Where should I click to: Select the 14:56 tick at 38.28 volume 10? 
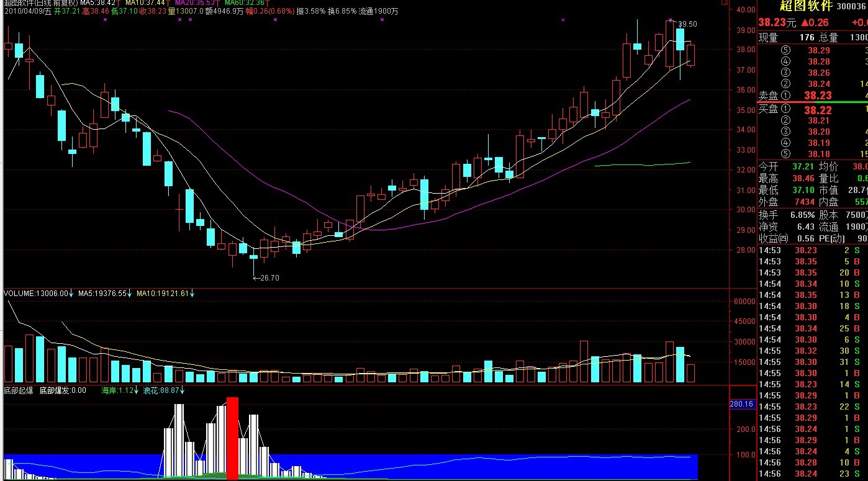click(813, 462)
